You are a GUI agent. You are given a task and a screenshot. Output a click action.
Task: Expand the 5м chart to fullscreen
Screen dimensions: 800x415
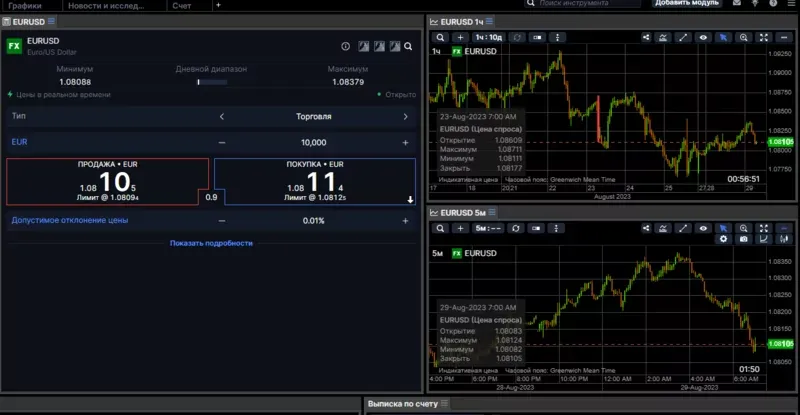[763, 228]
